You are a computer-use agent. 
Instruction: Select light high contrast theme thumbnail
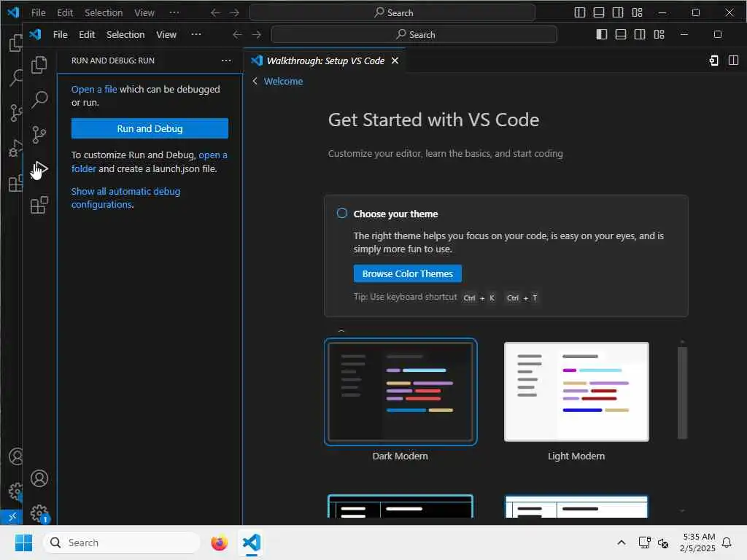(x=576, y=506)
